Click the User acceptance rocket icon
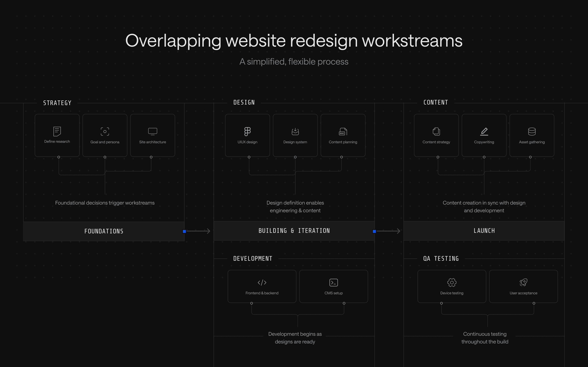588x367 pixels. coord(523,283)
